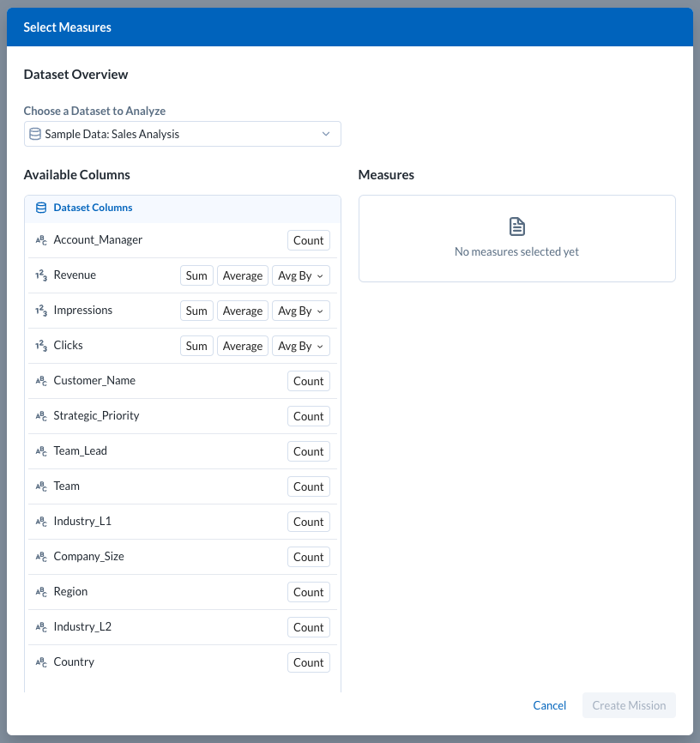
Task: Click the text type icon beside Account_Manager
Action: (x=41, y=240)
